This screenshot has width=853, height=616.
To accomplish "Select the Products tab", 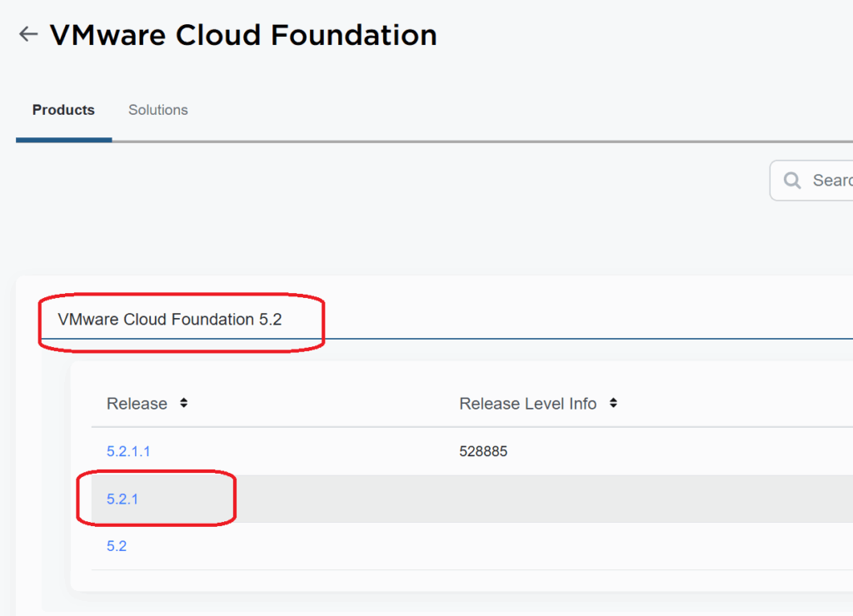I will [x=63, y=110].
